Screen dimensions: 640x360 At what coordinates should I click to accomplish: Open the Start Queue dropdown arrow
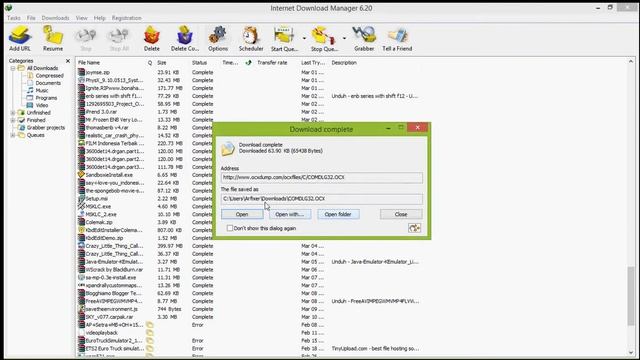pos(304,38)
